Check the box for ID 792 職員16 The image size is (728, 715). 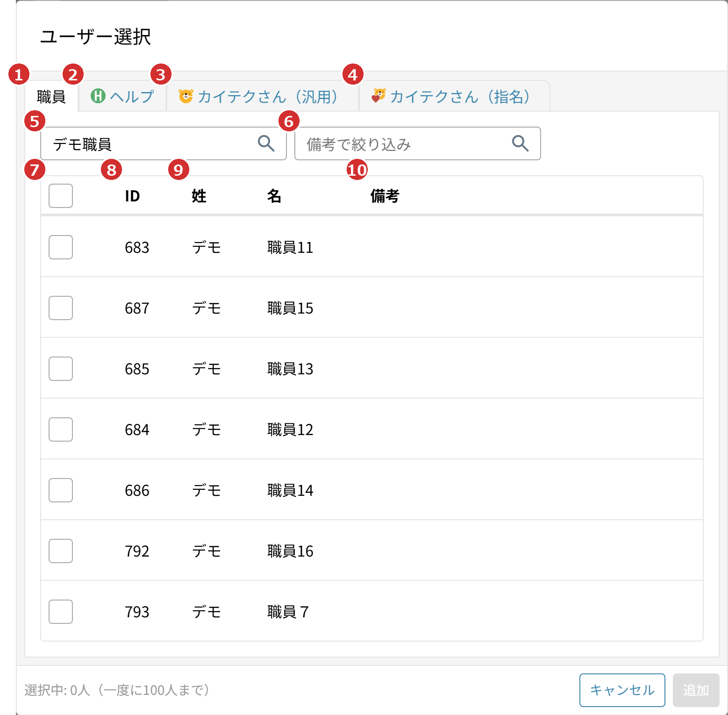coord(61,551)
